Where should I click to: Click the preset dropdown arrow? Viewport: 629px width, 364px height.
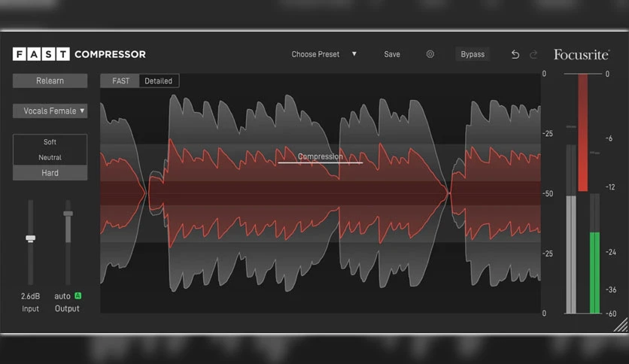[x=354, y=53]
